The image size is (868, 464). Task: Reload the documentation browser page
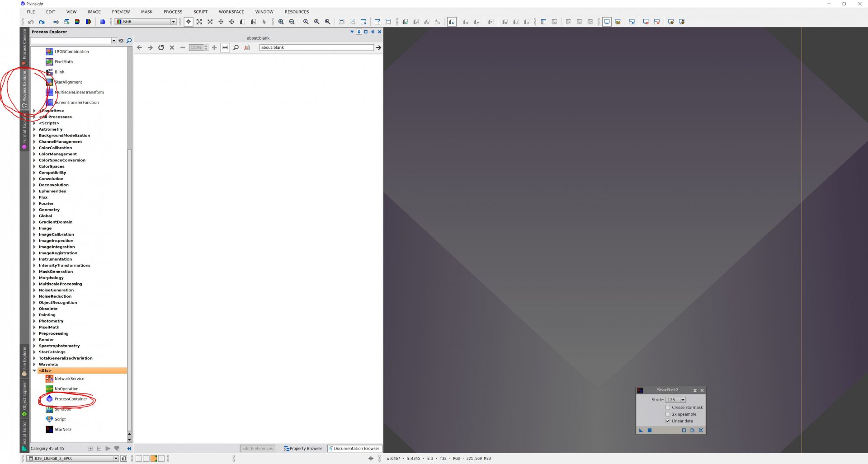point(161,47)
